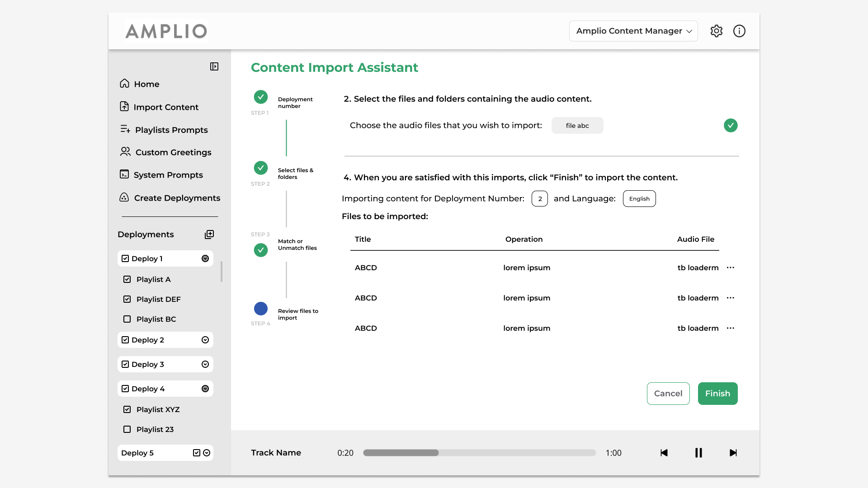Viewport: 868px width, 488px height.
Task: Click Step 4 blue current circle
Action: click(x=261, y=309)
